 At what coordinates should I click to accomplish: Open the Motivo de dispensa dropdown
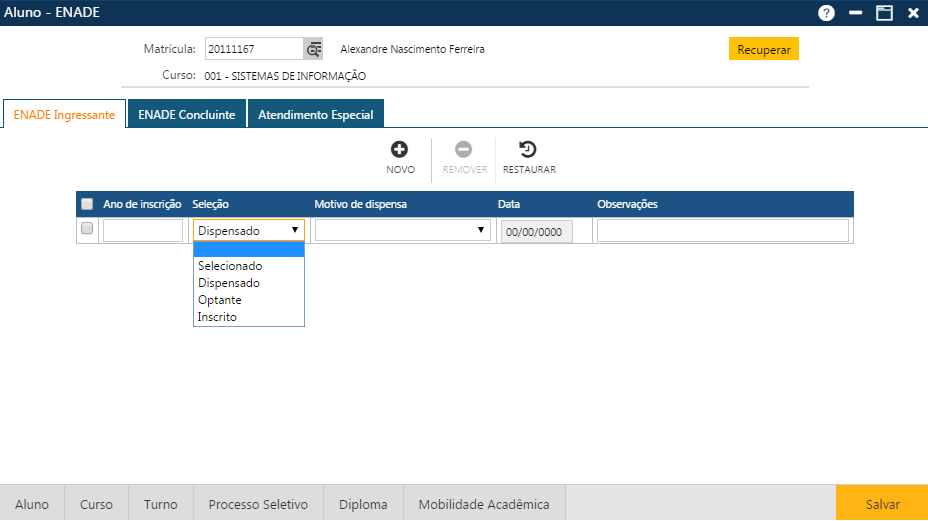(402, 230)
